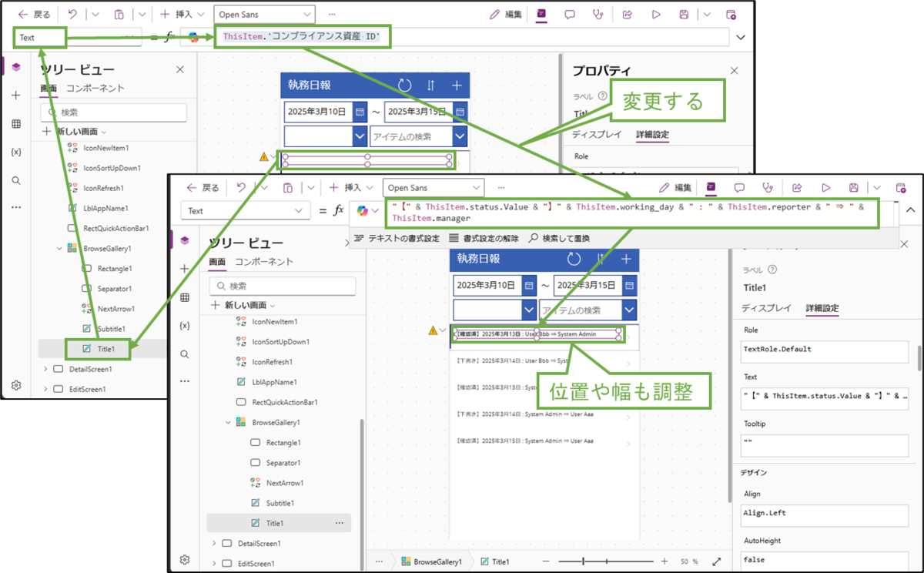The image size is (924, 573).
Task: Expand the formula bar in the back window
Action: coord(742,37)
